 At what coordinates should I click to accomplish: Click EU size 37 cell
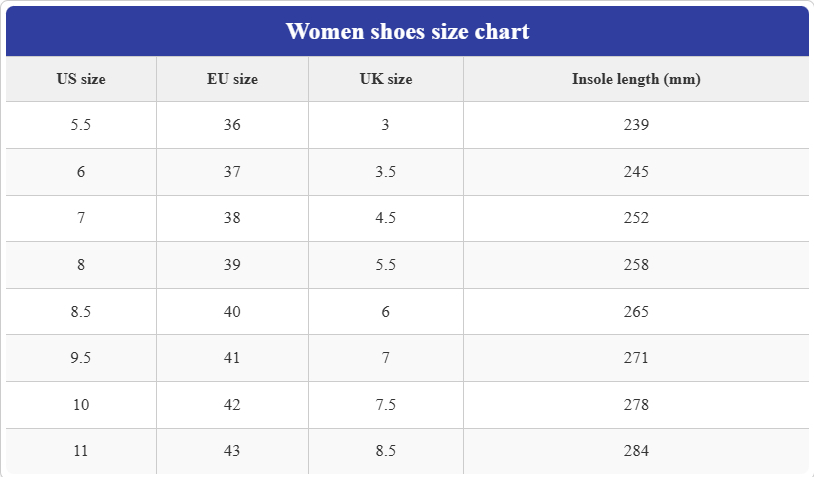232,172
